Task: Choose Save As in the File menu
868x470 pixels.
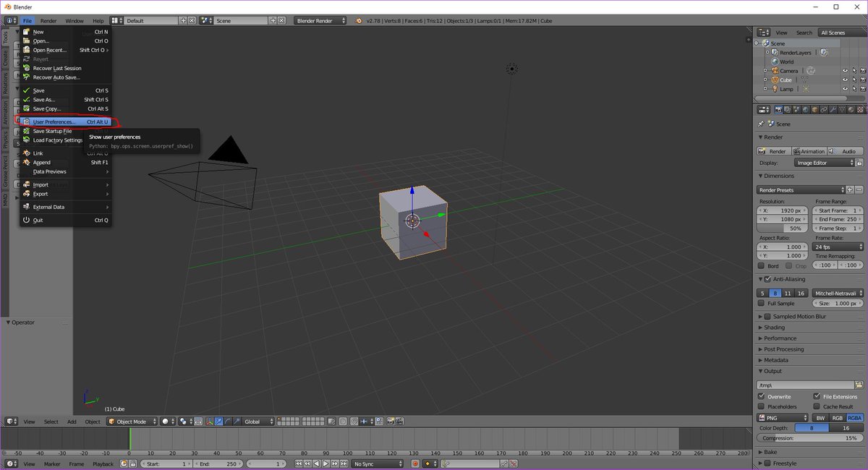Action: (65, 100)
